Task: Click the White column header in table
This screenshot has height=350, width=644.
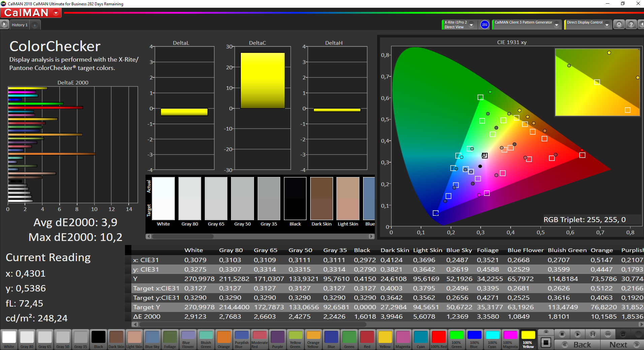Action: click(194, 250)
